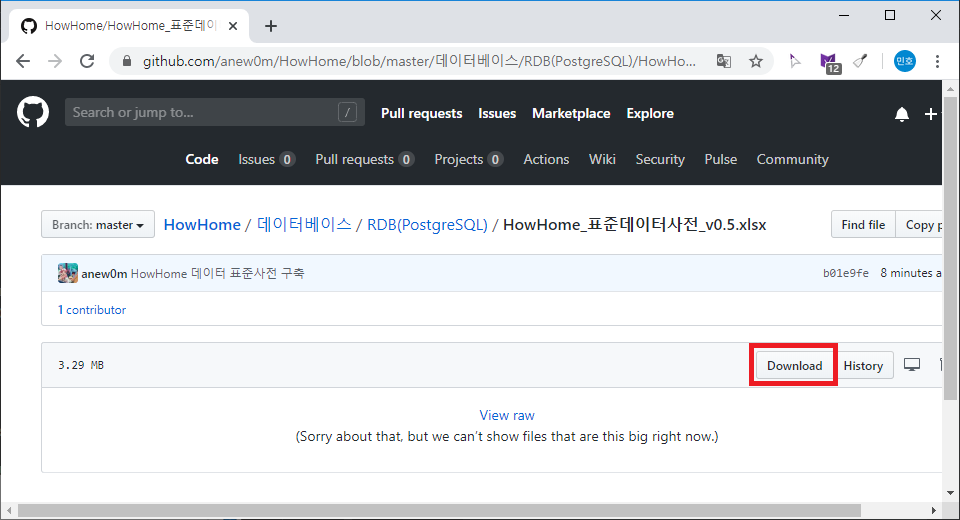The image size is (960, 520).
Task: Click anew0m avatar thumbnail
Action: 67,273
